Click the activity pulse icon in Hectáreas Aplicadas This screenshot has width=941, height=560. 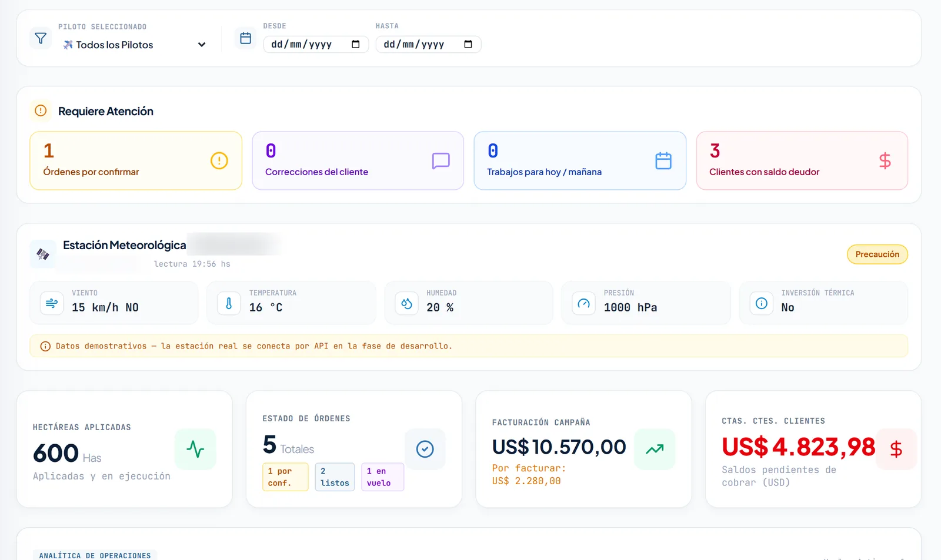[195, 449]
